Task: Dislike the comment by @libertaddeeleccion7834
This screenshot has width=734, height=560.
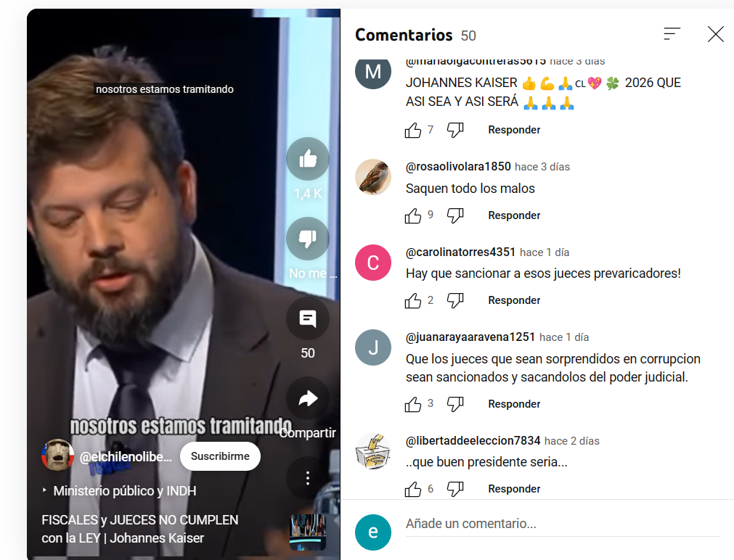Action: click(x=455, y=489)
